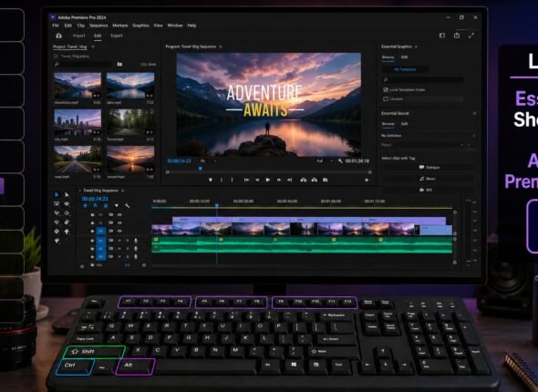
Task: Create new bin in Project panel
Action: 119,64
